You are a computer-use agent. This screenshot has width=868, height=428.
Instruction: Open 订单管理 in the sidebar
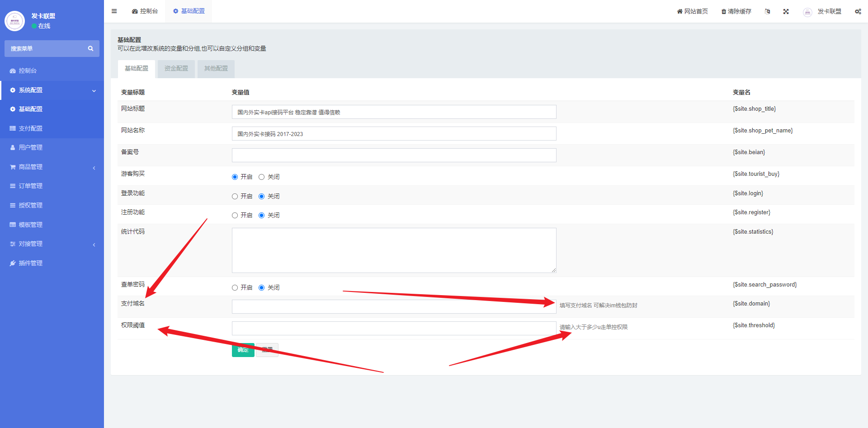click(x=52, y=186)
